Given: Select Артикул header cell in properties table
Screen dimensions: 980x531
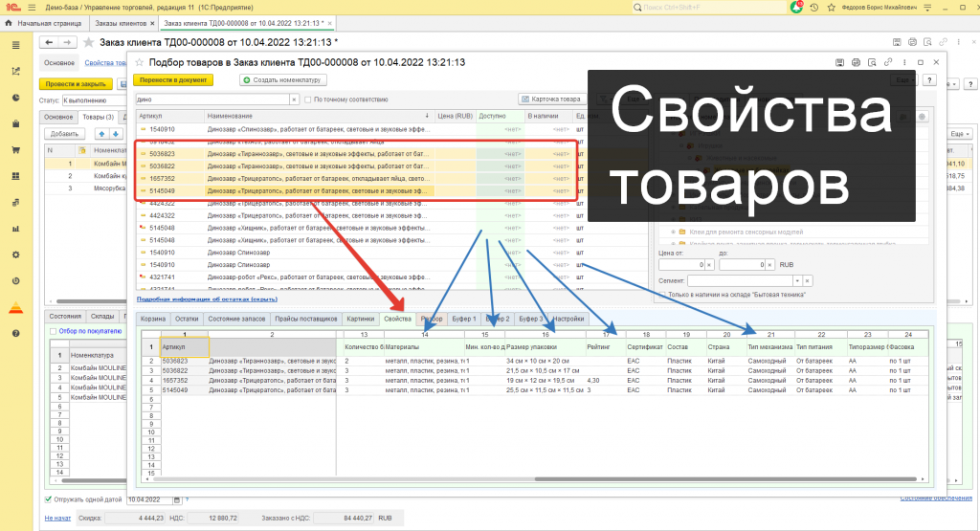Looking at the screenshot, I should point(185,346).
